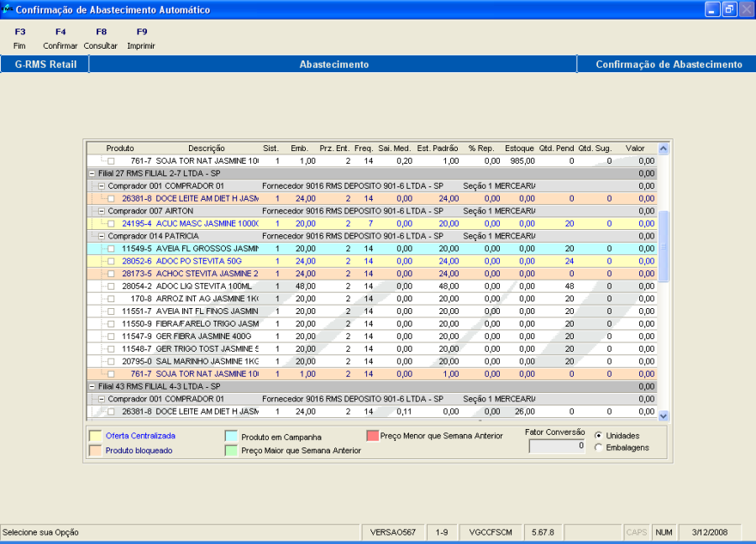
Task: Open F8 Consultar from the toolbar
Action: (x=101, y=38)
